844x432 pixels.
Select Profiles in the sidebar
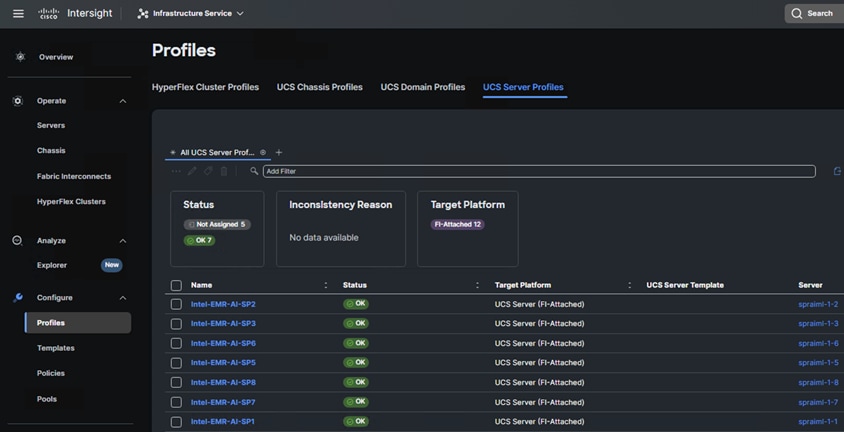[78, 323]
